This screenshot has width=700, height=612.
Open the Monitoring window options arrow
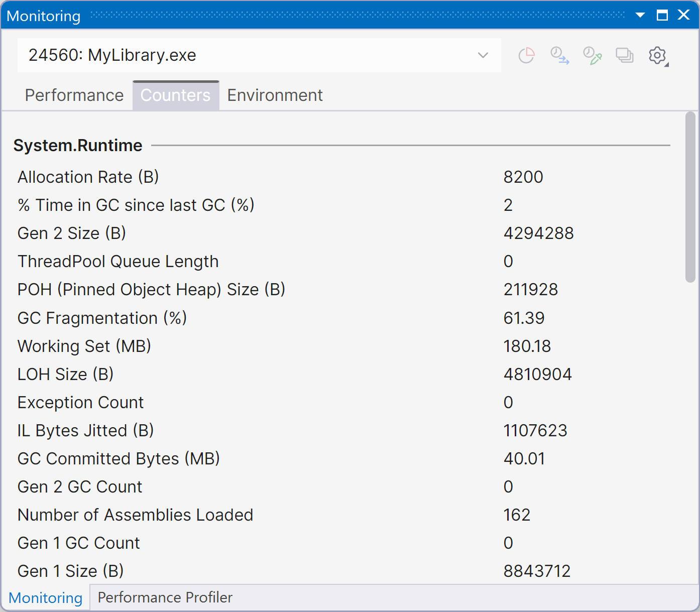[640, 15]
